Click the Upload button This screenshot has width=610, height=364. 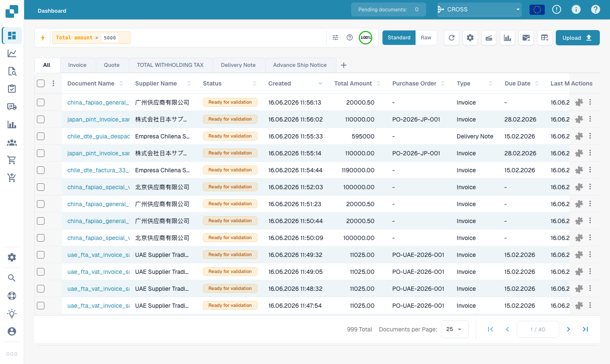coord(578,38)
